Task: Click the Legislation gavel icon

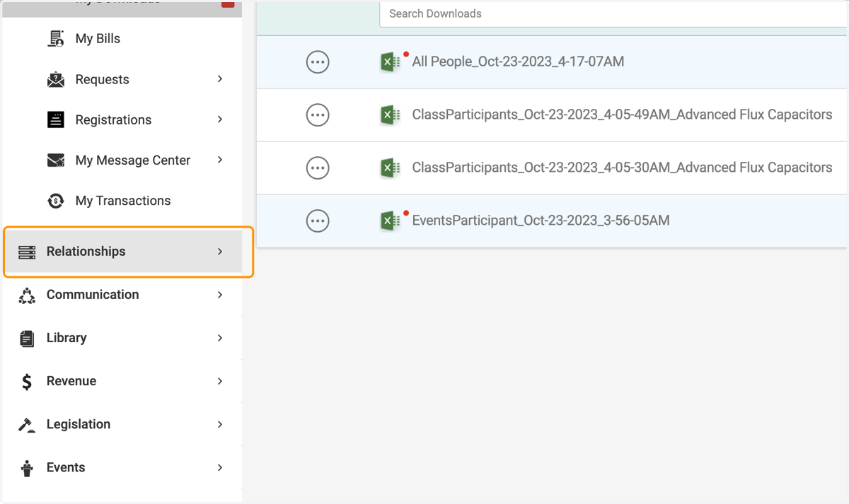Action: coord(27,425)
